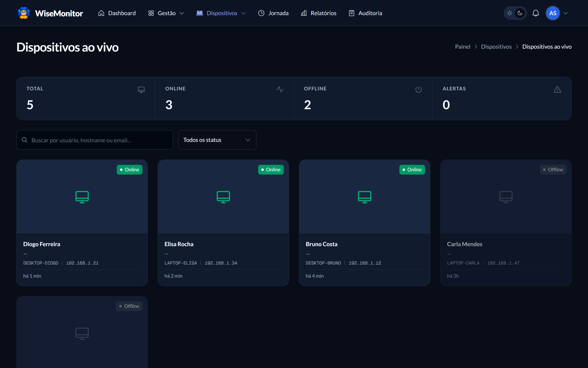Click Elisa Rocha's monitor icon
588x368 pixels.
pos(223,197)
